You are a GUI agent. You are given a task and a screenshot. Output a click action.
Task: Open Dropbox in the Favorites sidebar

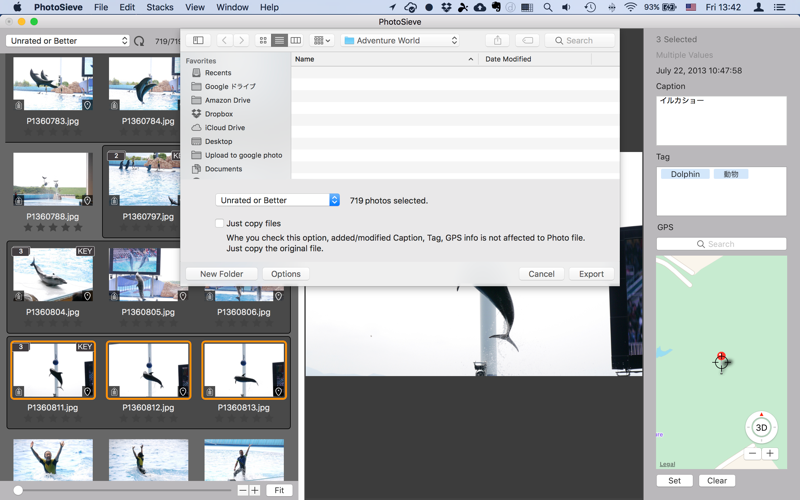click(x=218, y=114)
